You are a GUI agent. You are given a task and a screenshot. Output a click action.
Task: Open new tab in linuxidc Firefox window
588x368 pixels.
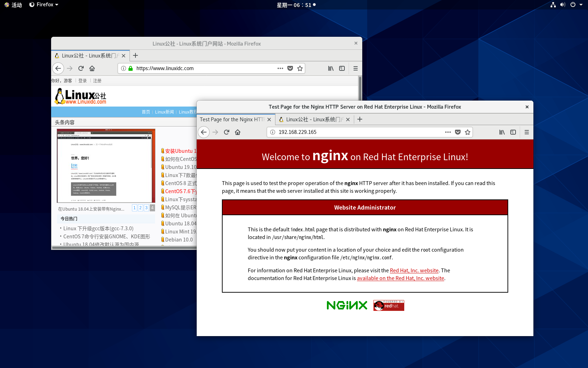tap(135, 55)
